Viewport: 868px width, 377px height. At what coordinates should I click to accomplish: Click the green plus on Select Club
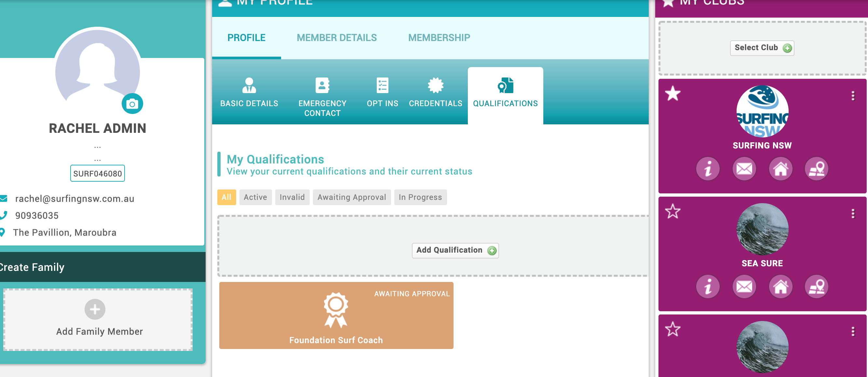787,48
